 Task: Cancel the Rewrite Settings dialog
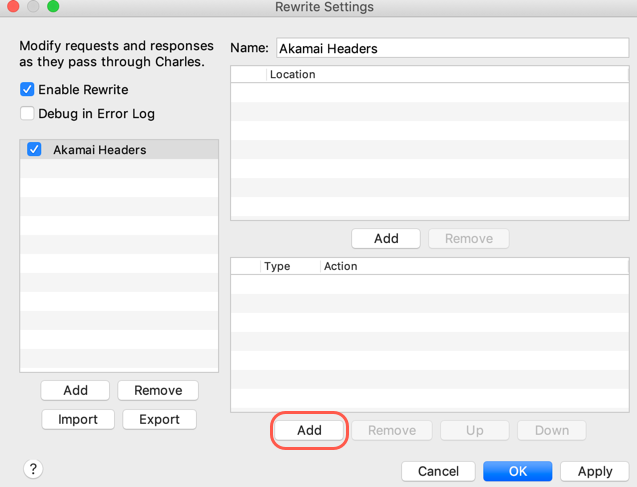click(438, 471)
